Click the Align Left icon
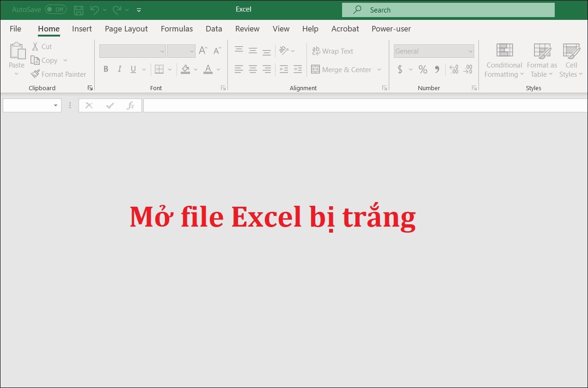This screenshot has height=388, width=588. (239, 69)
